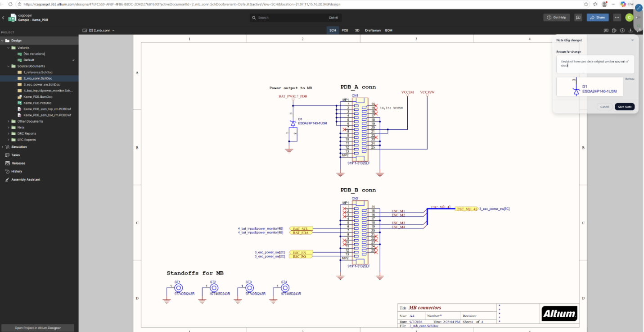The height and width of the screenshot is (332, 644).
Task: Click the Search box in the header
Action: pyautogui.click(x=296, y=18)
